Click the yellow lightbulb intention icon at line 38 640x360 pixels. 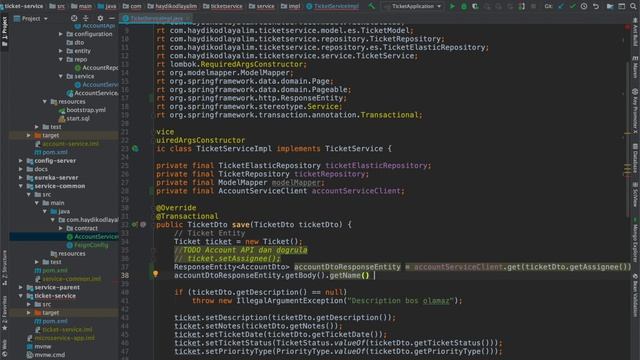point(155,274)
